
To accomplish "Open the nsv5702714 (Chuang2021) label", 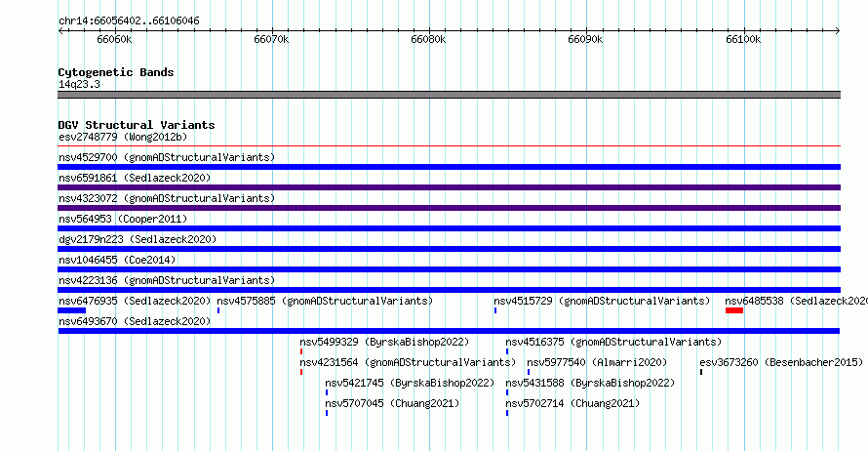I will tap(572, 403).
